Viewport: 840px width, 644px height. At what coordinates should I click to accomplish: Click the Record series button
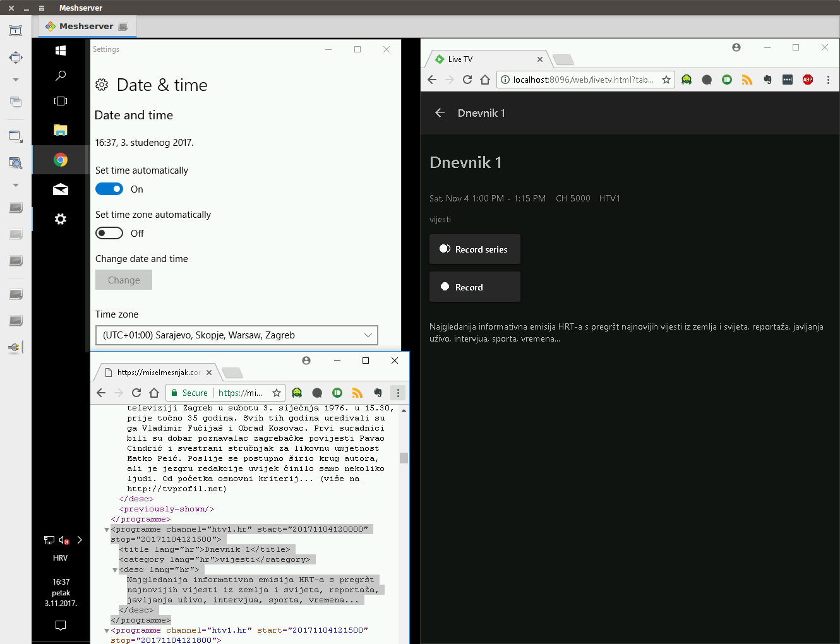point(475,249)
